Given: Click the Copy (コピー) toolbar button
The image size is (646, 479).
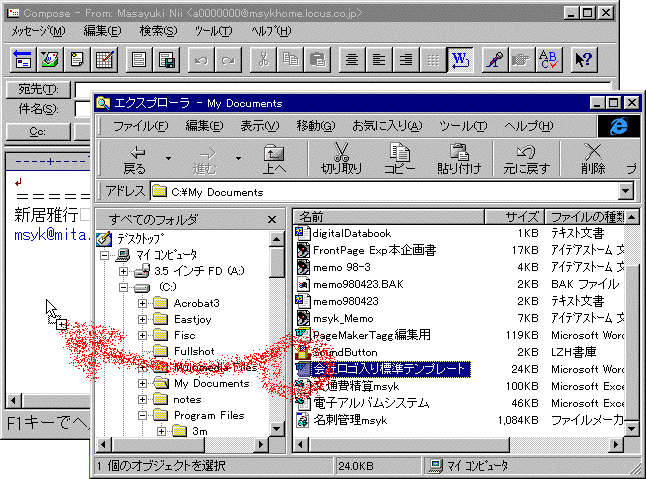Looking at the screenshot, I should pyautogui.click(x=400, y=158).
